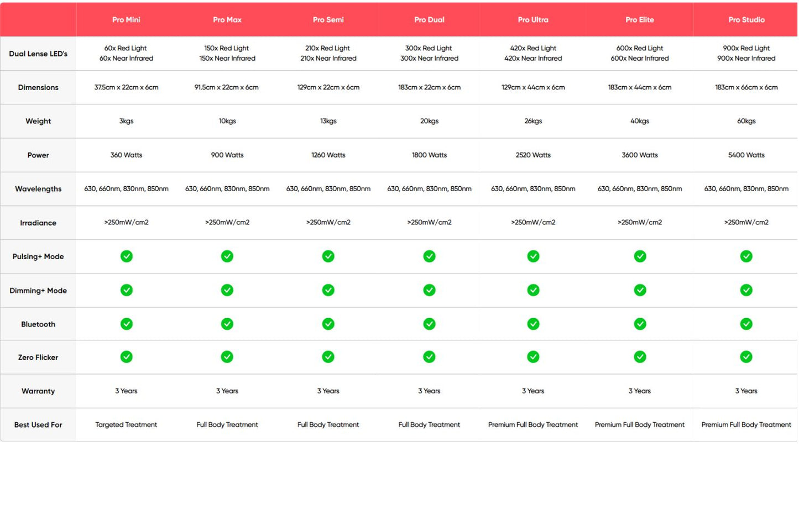Click the Pulsing+ Mode checkmark for Pro Mini

pyautogui.click(x=126, y=256)
